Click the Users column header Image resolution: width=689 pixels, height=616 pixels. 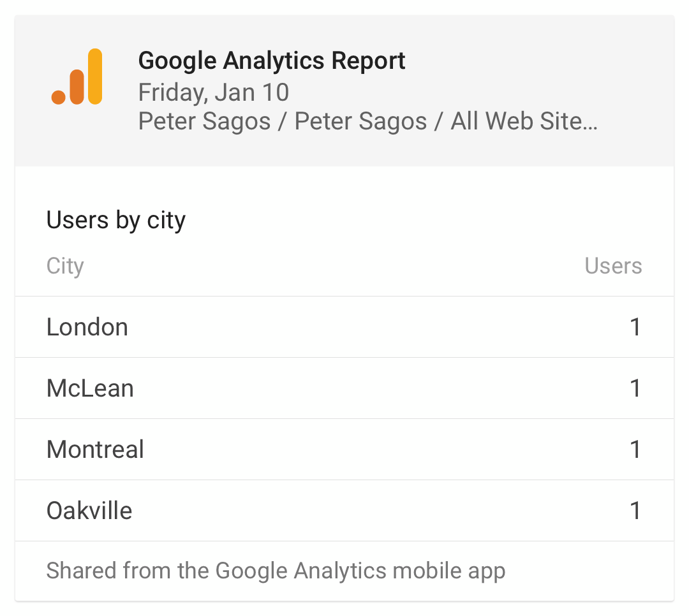613,266
